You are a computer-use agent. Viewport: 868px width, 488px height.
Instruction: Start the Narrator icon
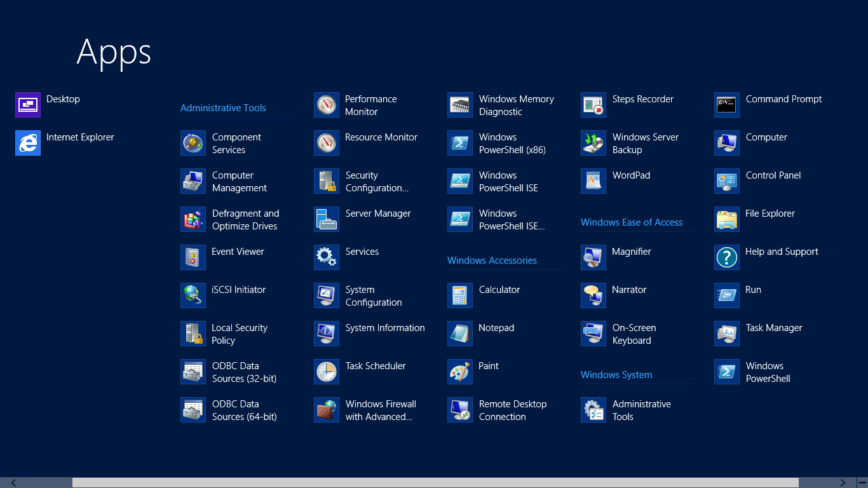pyautogui.click(x=593, y=295)
